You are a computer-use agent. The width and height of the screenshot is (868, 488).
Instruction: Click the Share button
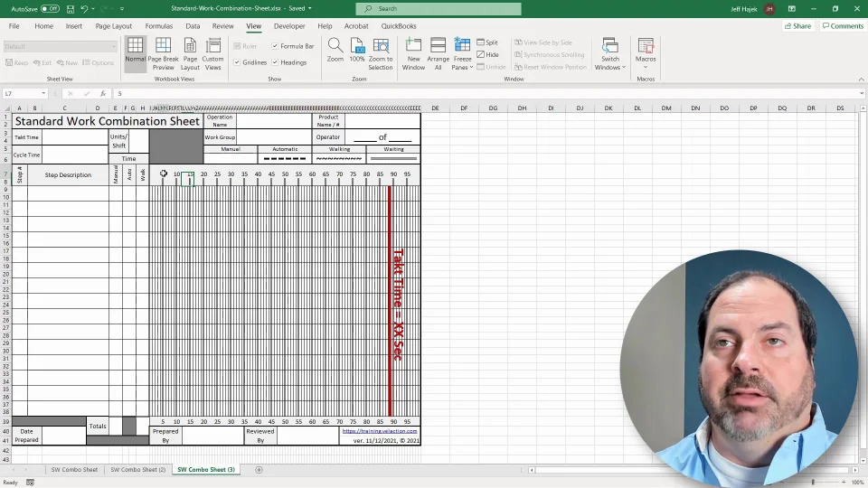point(798,26)
